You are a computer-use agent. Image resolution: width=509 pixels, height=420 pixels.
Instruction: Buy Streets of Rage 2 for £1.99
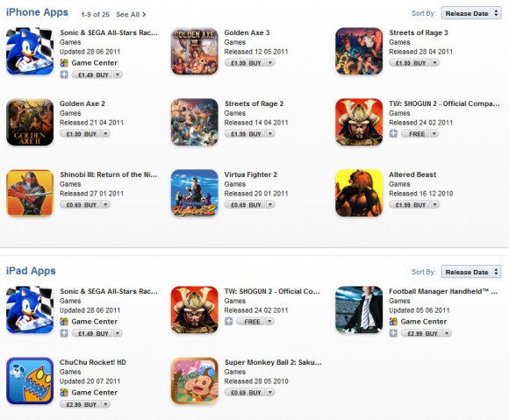point(246,133)
